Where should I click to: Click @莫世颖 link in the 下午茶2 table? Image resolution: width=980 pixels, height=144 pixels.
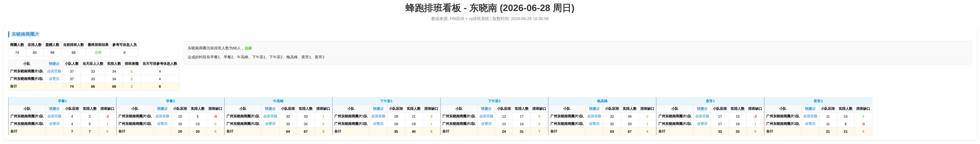486,116
